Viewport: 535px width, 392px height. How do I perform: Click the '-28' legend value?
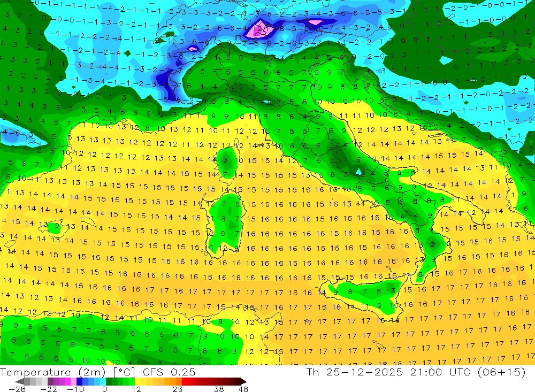(x=17, y=389)
